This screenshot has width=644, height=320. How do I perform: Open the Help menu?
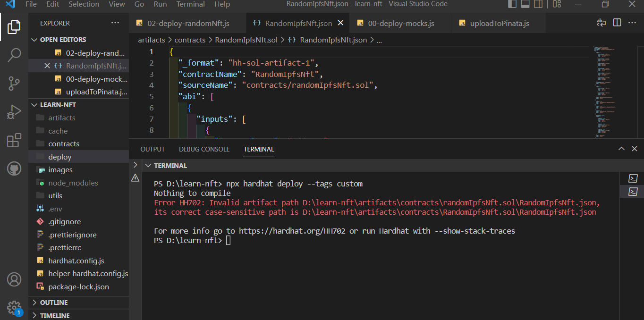tap(222, 4)
